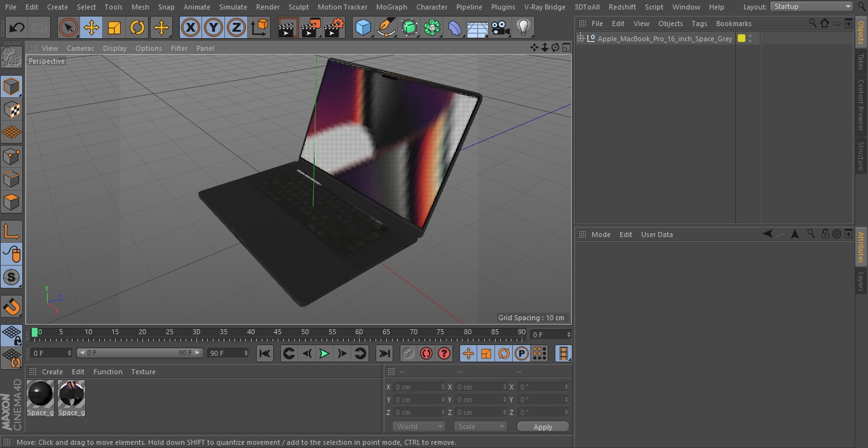This screenshot has height=448, width=868.
Task: Switch to Edges mode
Action: (x=11, y=179)
